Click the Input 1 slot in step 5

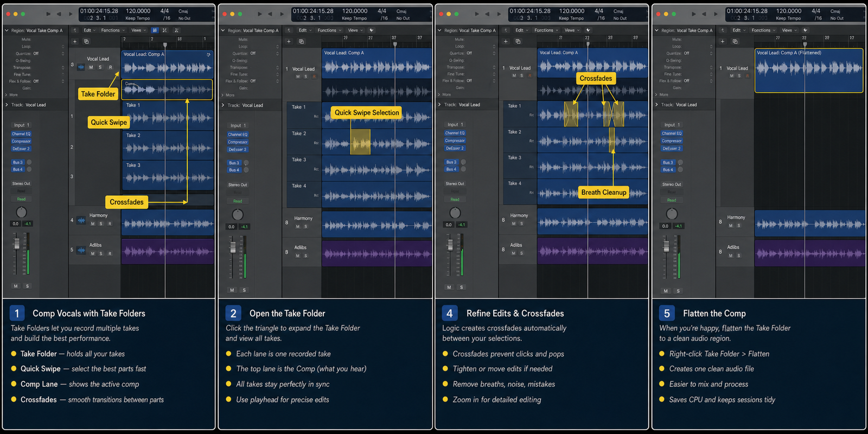(672, 125)
